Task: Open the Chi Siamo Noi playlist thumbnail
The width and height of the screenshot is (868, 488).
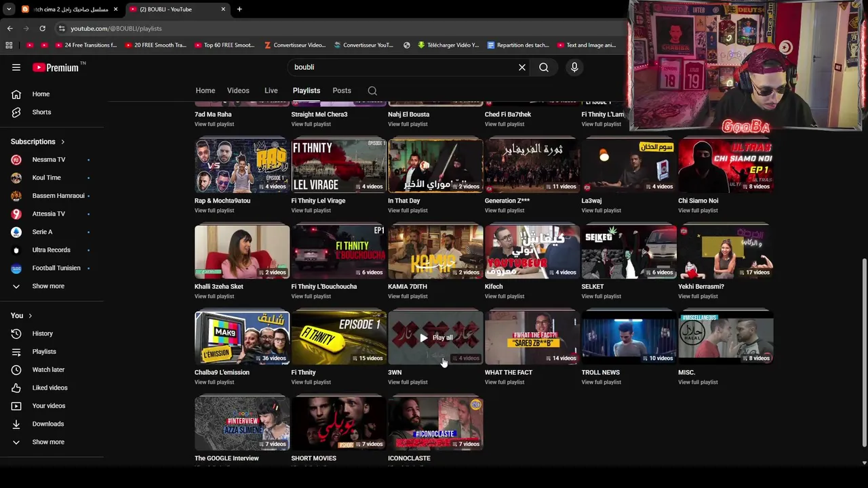Action: (726, 165)
